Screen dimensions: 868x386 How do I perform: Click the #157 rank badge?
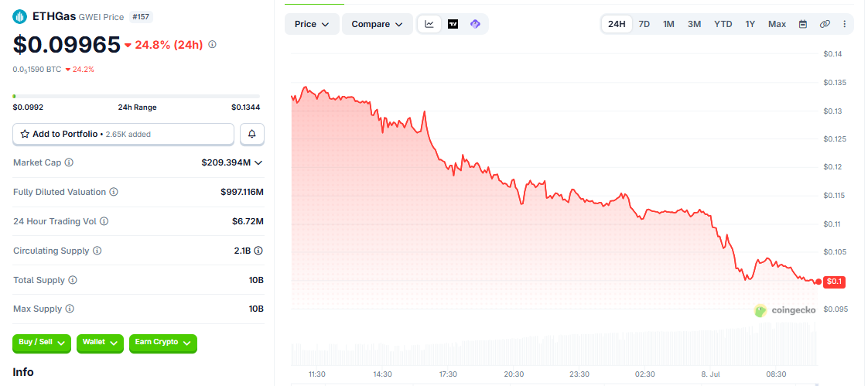point(141,17)
